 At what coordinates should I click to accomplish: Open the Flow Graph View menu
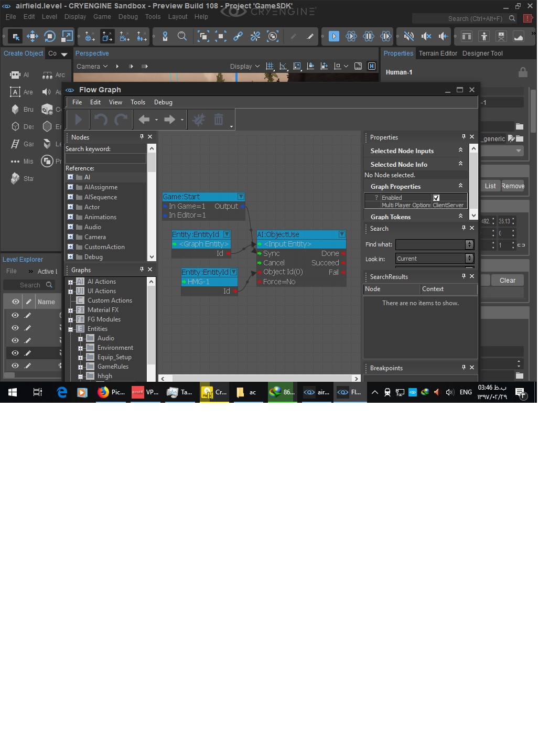pos(115,102)
